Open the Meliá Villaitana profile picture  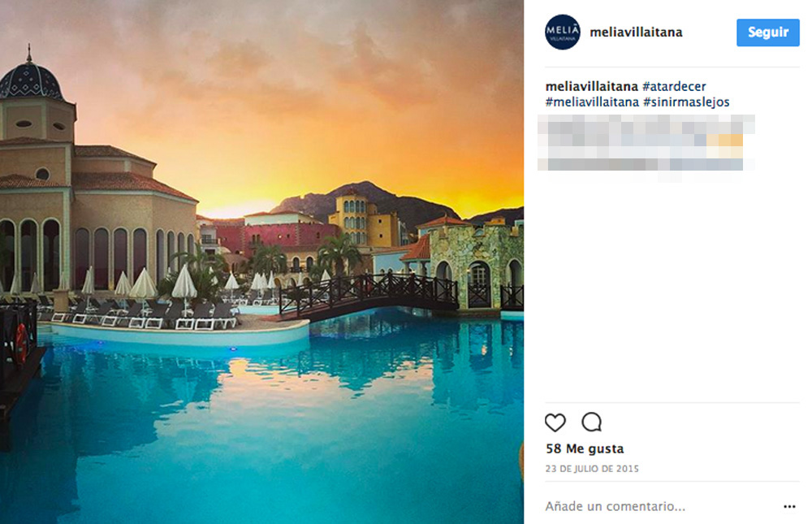563,32
